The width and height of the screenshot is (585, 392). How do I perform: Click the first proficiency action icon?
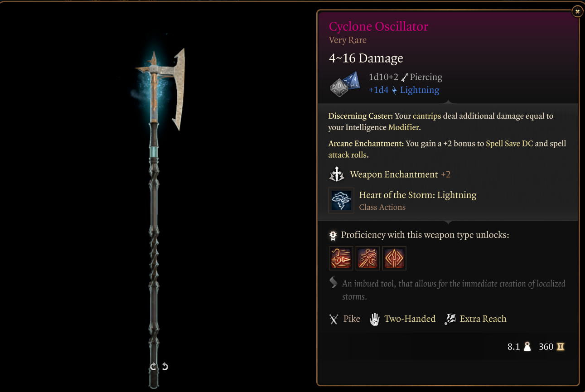tap(341, 258)
